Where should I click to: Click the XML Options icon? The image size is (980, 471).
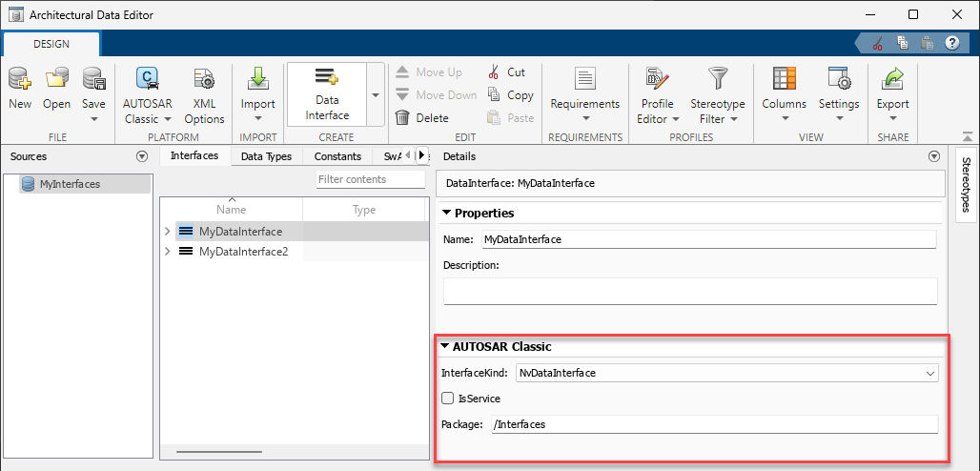[204, 80]
